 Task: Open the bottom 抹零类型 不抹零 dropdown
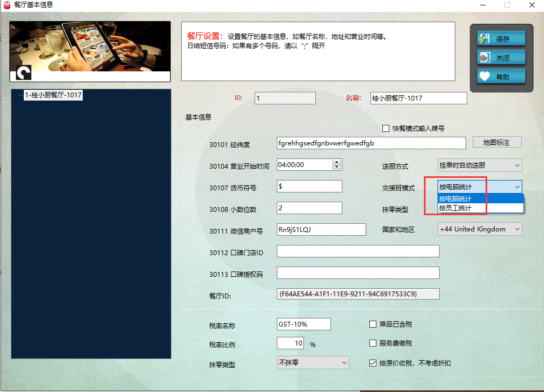tap(313, 362)
